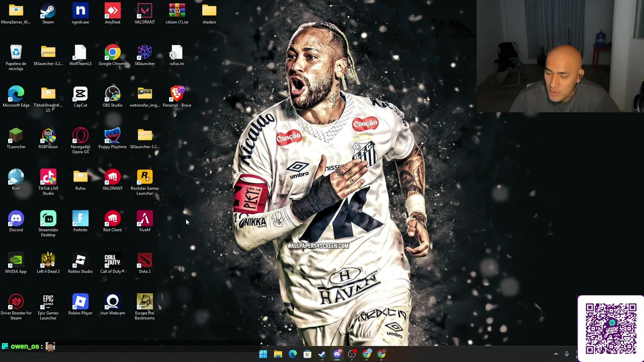The width and height of the screenshot is (644, 362).
Task: Open NVIDIA App shortcut
Action: pyautogui.click(x=16, y=263)
